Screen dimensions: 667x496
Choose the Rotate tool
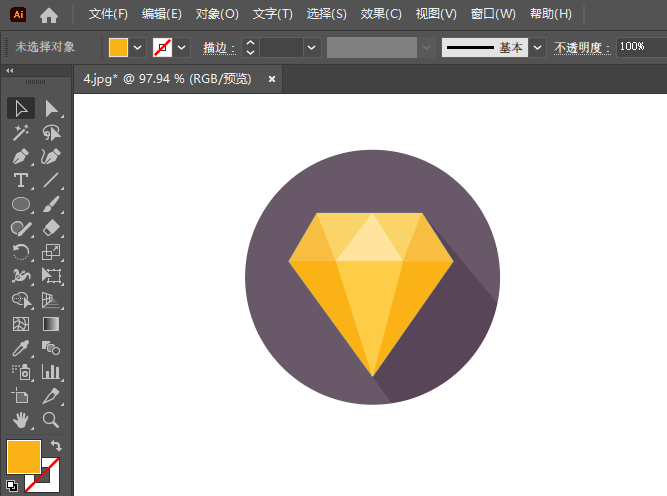click(x=21, y=252)
